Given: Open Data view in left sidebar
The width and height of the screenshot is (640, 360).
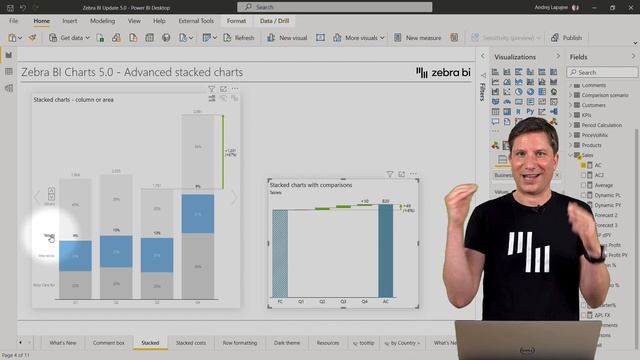Looking at the screenshot, I should [9, 72].
